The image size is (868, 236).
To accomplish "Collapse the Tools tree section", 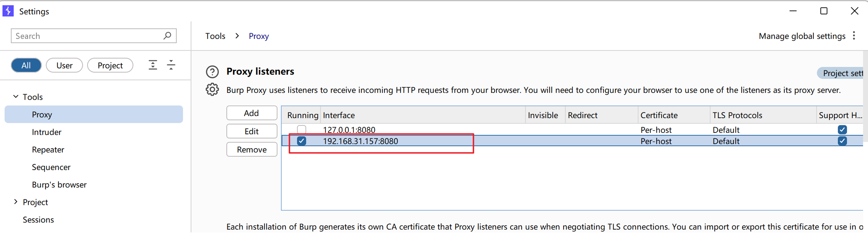I will coord(15,97).
